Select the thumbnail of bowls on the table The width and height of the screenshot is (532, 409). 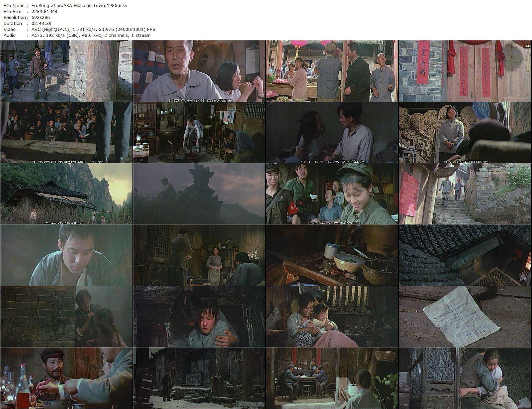(332, 256)
